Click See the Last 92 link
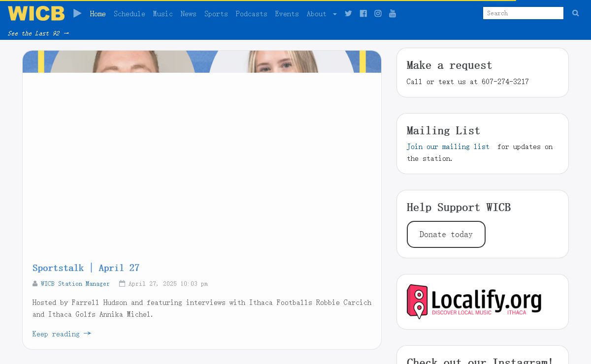Viewport: 591px width, 364px height. 38,33
